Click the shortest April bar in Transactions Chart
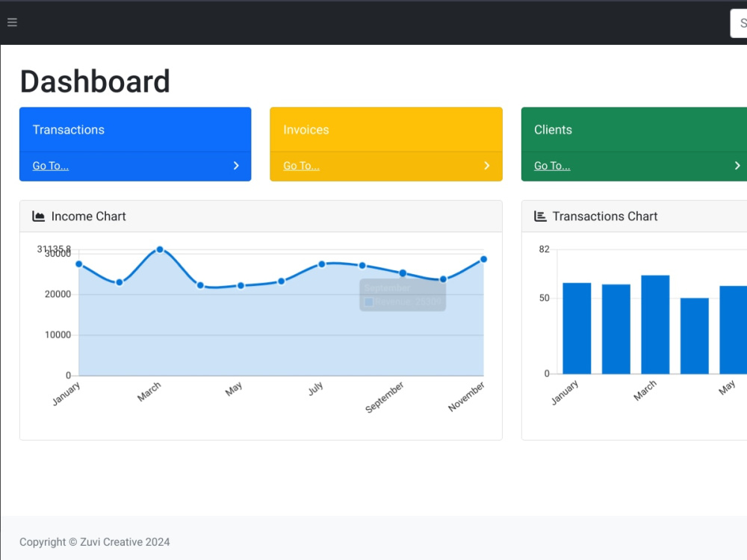This screenshot has width=747, height=560. (x=694, y=336)
